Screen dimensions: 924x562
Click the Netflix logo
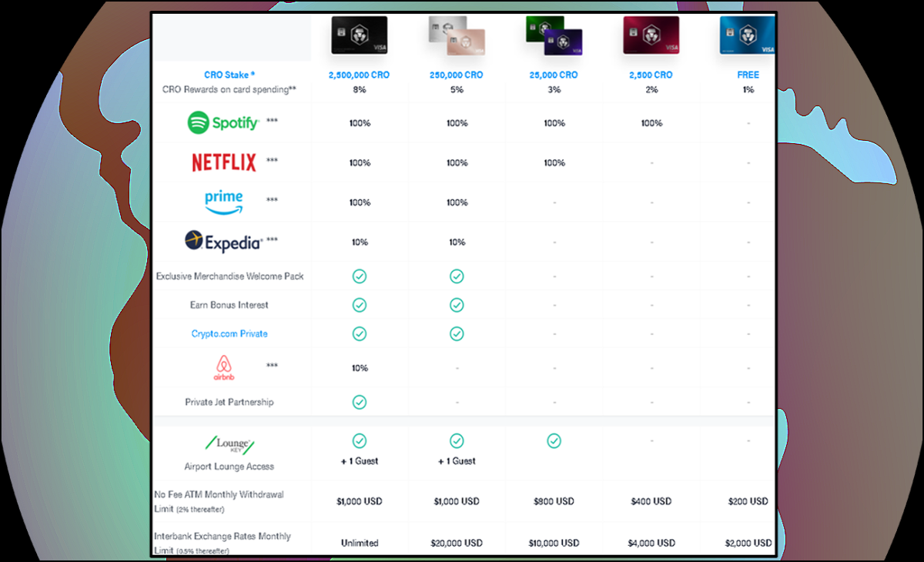pos(223,162)
